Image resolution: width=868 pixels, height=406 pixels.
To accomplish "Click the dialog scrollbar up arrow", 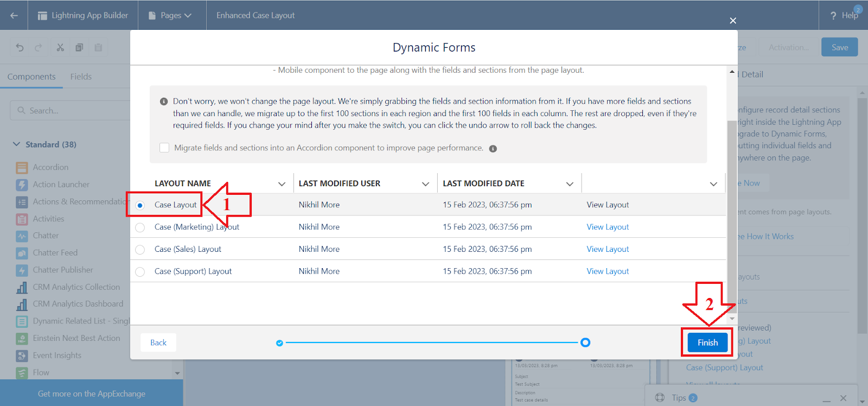I will 732,72.
